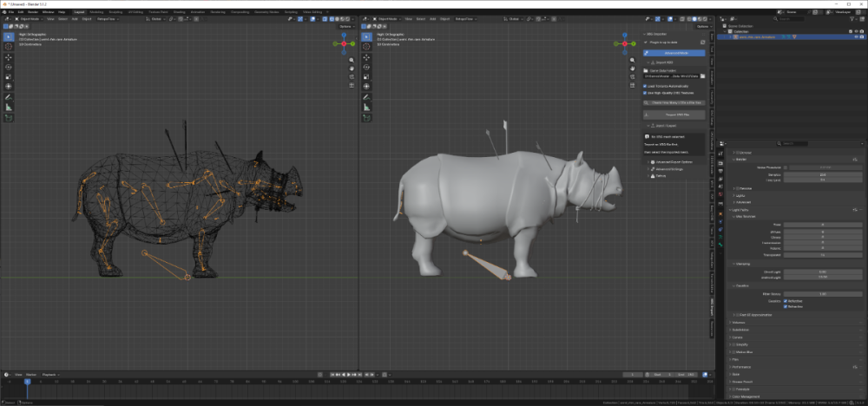The image size is (868, 406).
Task: Open View menu in left viewport header
Action: coord(50,19)
